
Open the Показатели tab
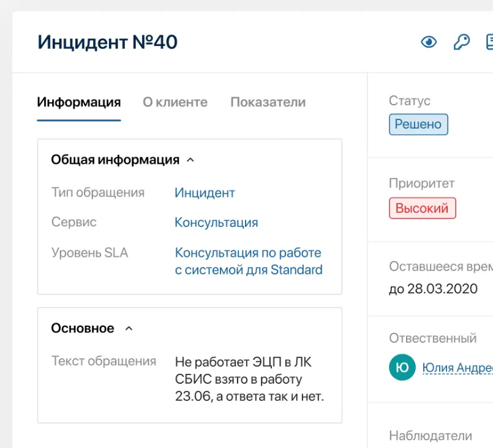pos(268,102)
